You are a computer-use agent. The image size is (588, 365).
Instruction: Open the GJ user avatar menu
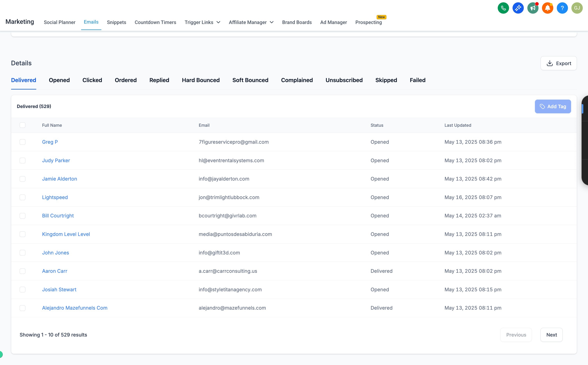pyautogui.click(x=577, y=8)
